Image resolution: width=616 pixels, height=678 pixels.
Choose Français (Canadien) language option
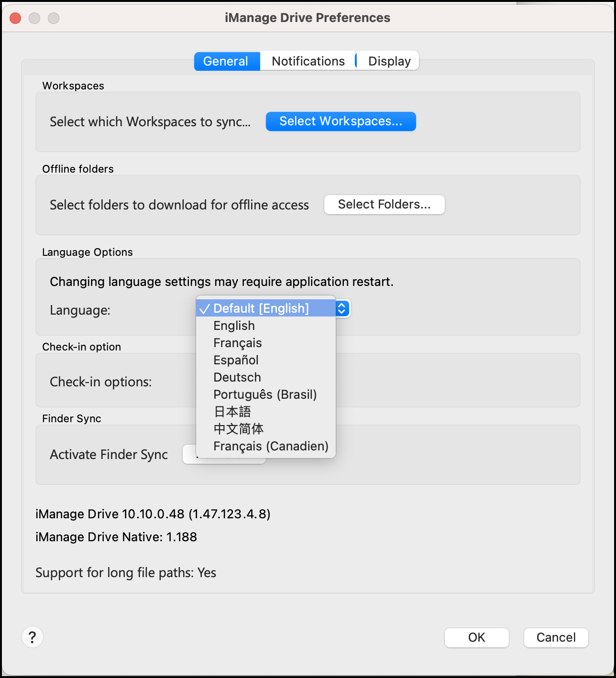tap(271, 446)
